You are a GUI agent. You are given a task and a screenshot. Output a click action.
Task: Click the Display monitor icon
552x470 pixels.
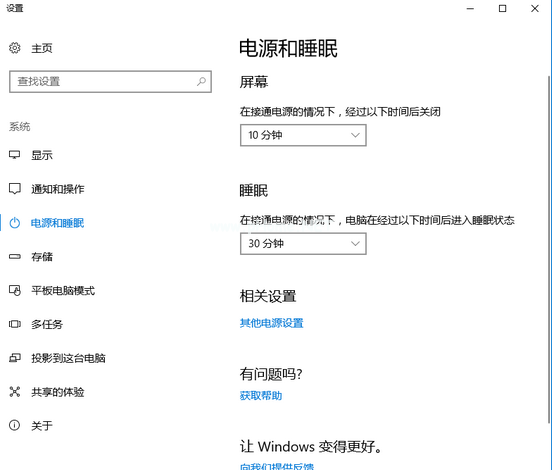click(15, 155)
